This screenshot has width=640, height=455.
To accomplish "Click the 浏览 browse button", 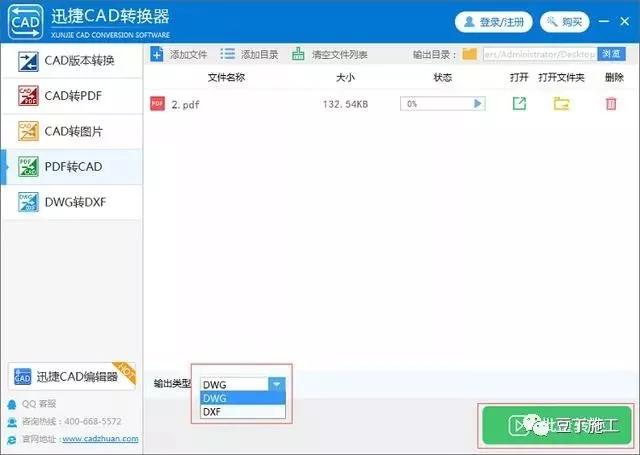I will (x=611, y=54).
